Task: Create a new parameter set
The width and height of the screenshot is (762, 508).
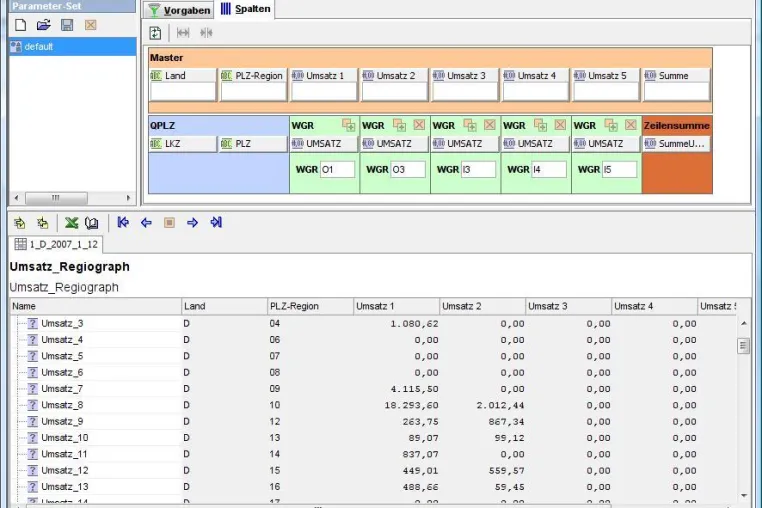Action: click(x=20, y=25)
